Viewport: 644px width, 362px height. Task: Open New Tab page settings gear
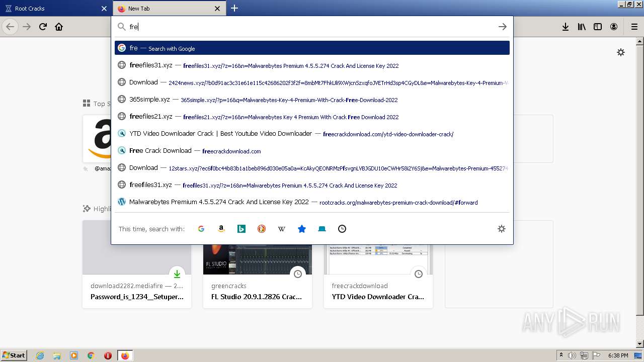[x=621, y=52]
